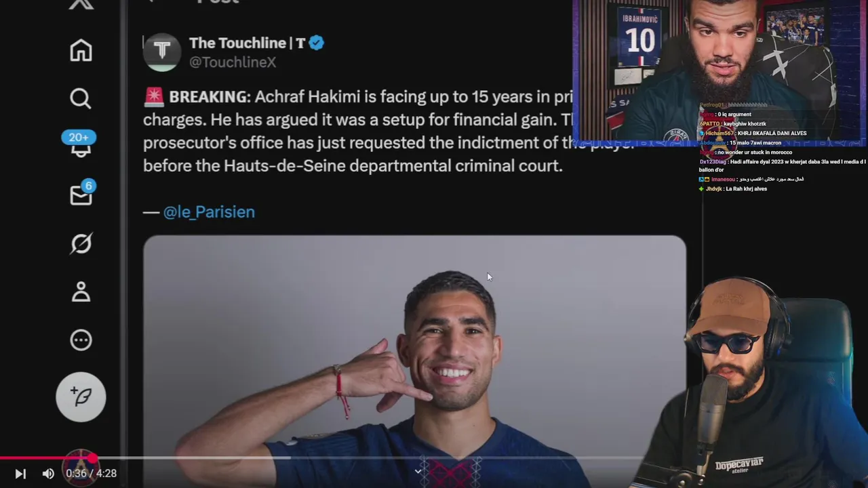Open the @le_Parisien mention link

click(x=209, y=212)
